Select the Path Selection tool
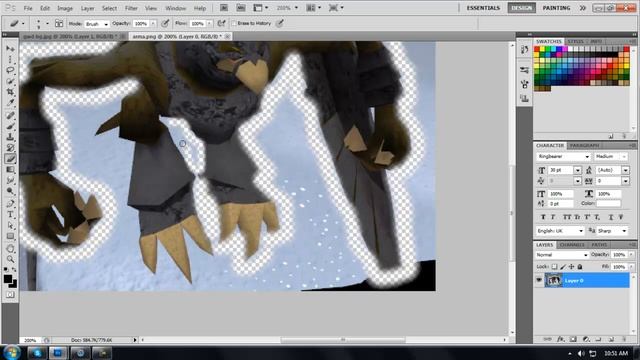This screenshot has height=360, width=640. 10,226
